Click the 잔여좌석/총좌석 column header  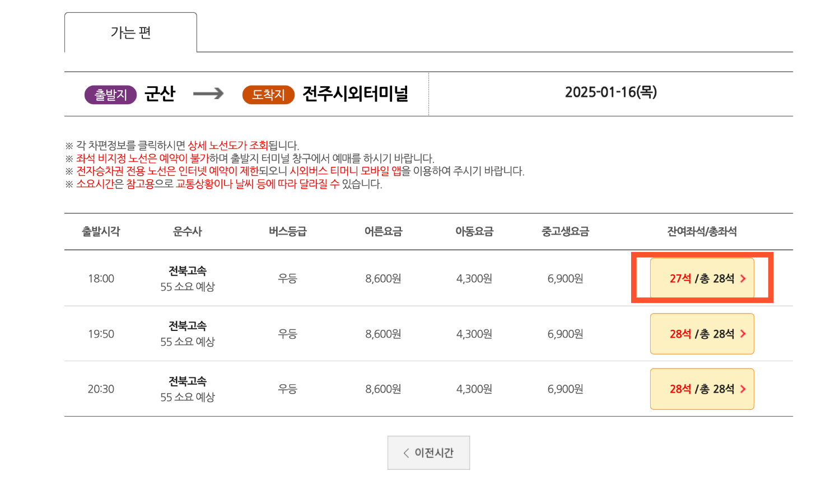pos(702,231)
